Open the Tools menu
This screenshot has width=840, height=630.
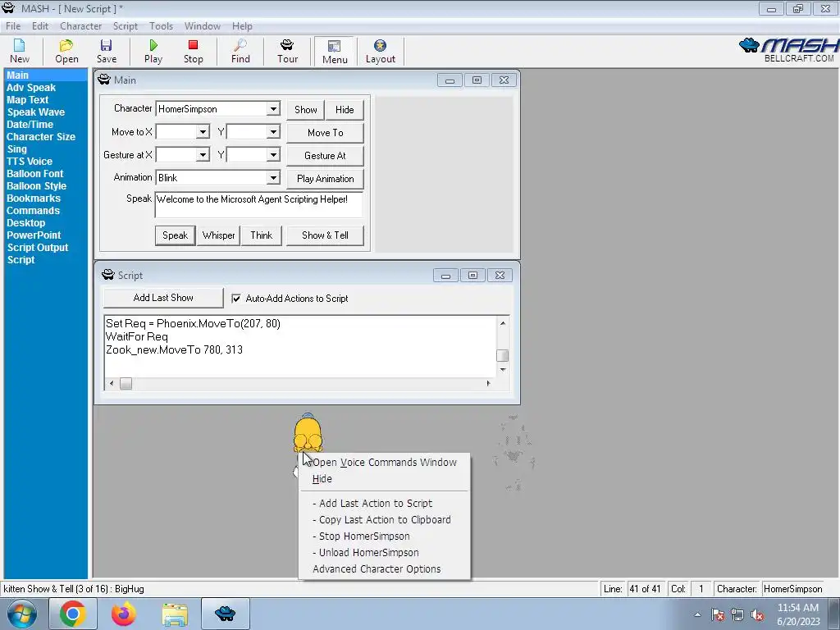point(162,25)
